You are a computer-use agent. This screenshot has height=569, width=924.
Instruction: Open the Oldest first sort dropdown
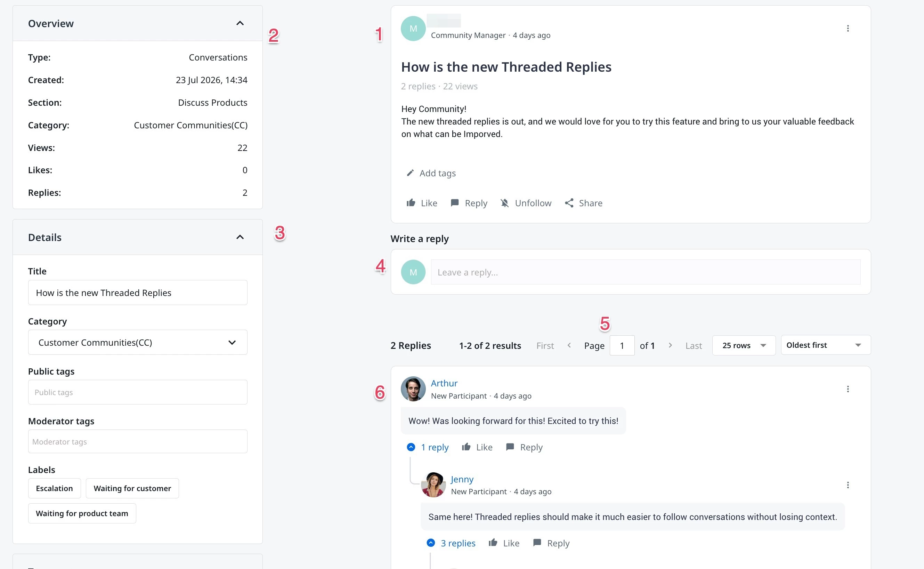tap(826, 345)
